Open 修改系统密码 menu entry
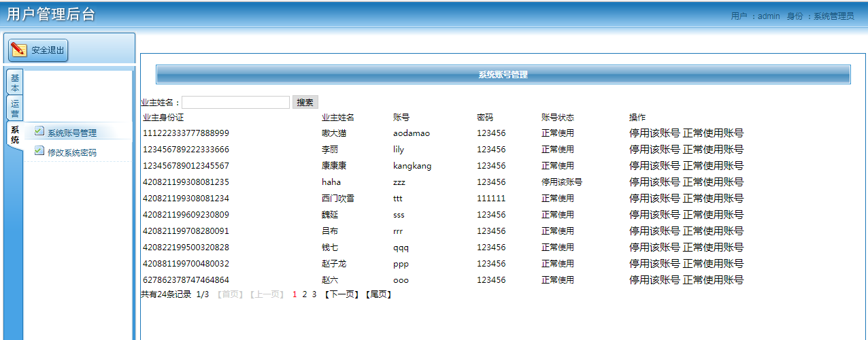This screenshot has width=868, height=340. pyautogui.click(x=72, y=152)
